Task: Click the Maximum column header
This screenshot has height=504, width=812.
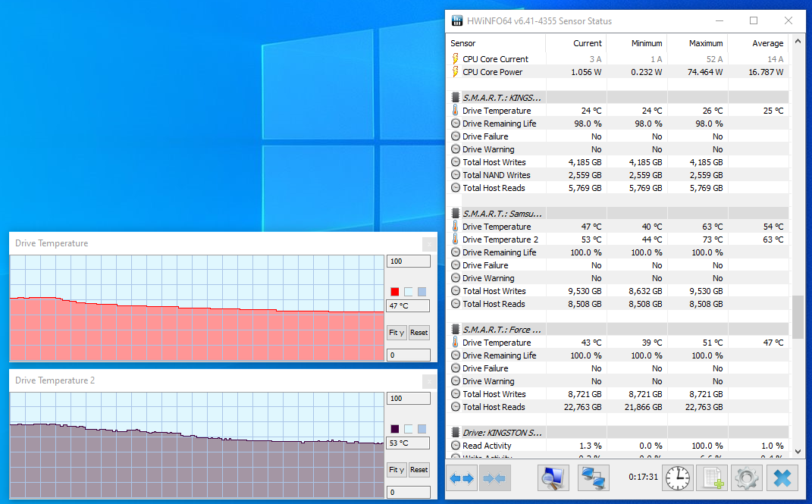Action: pyautogui.click(x=697, y=43)
